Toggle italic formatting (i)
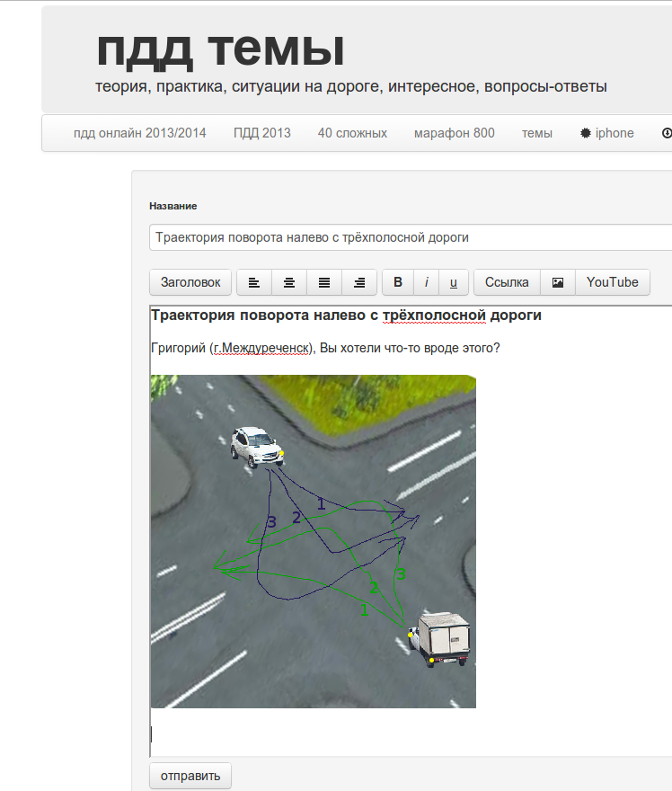 pyautogui.click(x=427, y=282)
